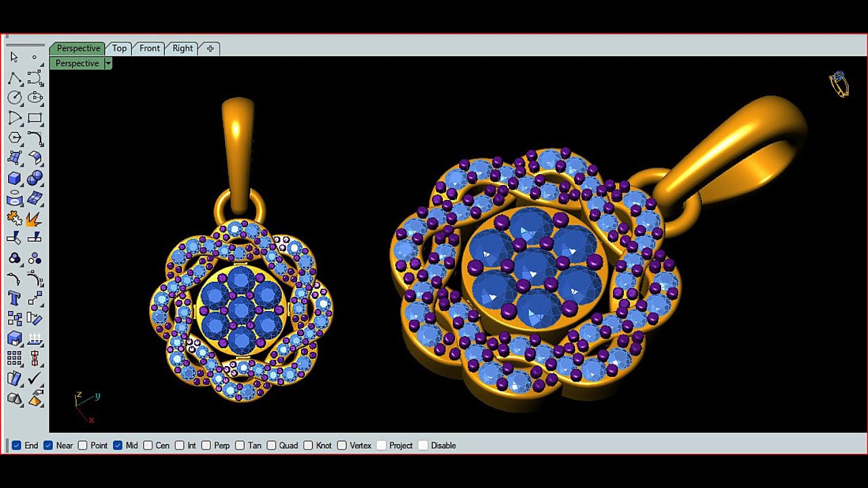Open the Project Curves tool icon
The width and height of the screenshot is (868, 488).
(x=14, y=199)
